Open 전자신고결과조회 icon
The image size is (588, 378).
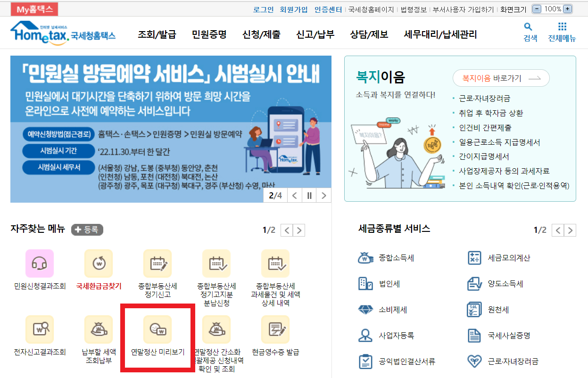40,329
